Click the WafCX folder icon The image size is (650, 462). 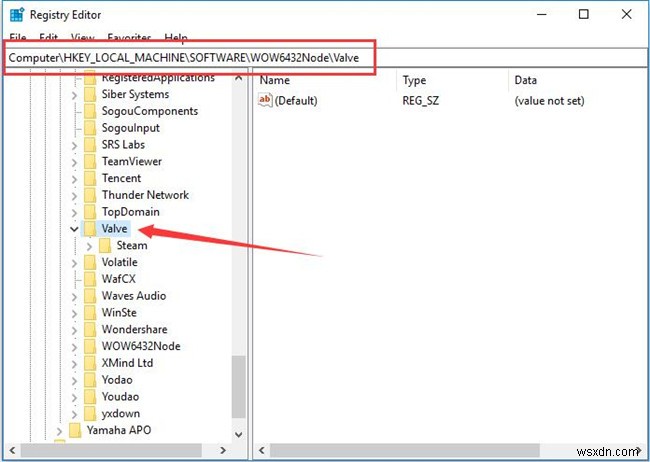(90, 279)
